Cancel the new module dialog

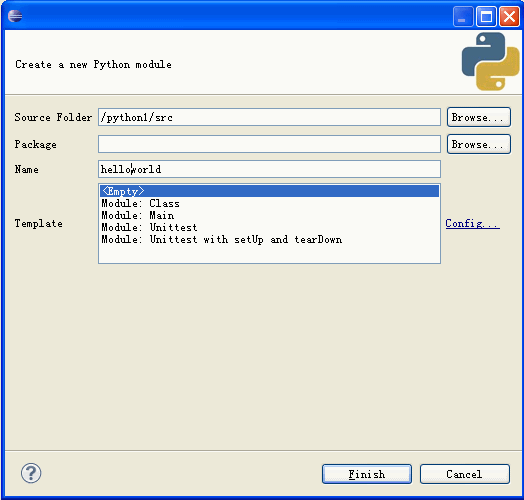(x=465, y=474)
